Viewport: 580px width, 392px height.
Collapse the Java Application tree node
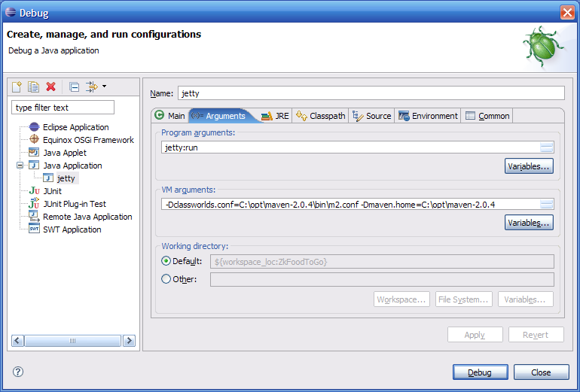point(20,166)
